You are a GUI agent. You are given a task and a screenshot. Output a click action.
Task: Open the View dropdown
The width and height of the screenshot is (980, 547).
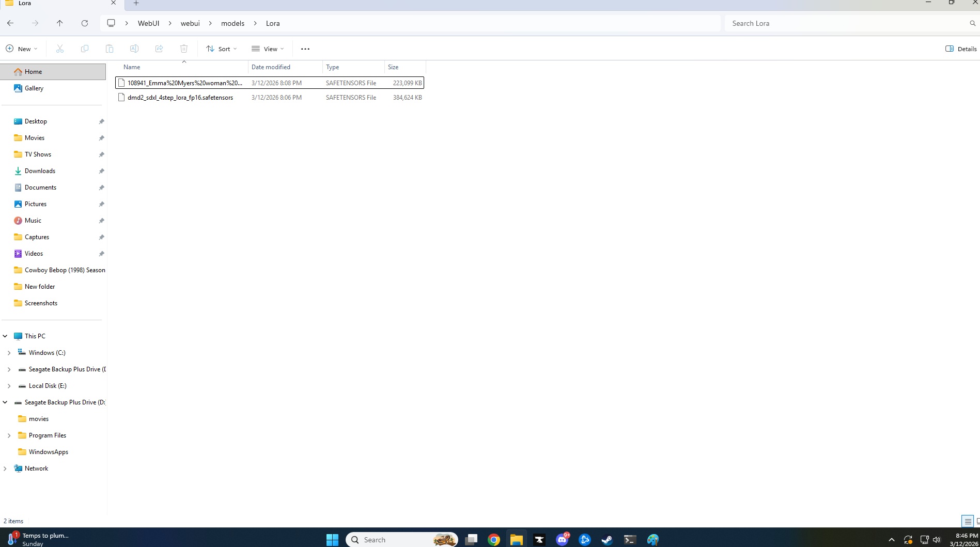pos(268,49)
